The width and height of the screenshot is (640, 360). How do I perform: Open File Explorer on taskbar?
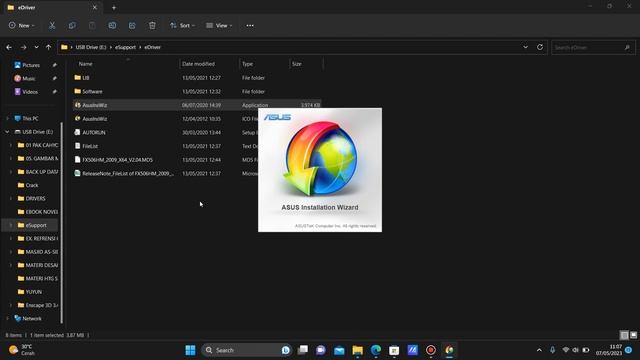[x=358, y=350]
